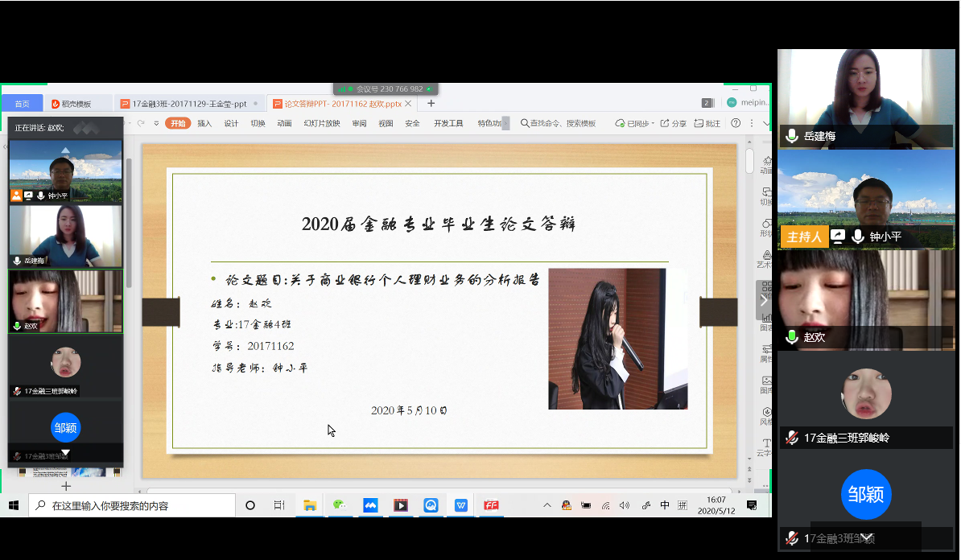Add a new slide with the plus button
961x560 pixels.
[66, 486]
